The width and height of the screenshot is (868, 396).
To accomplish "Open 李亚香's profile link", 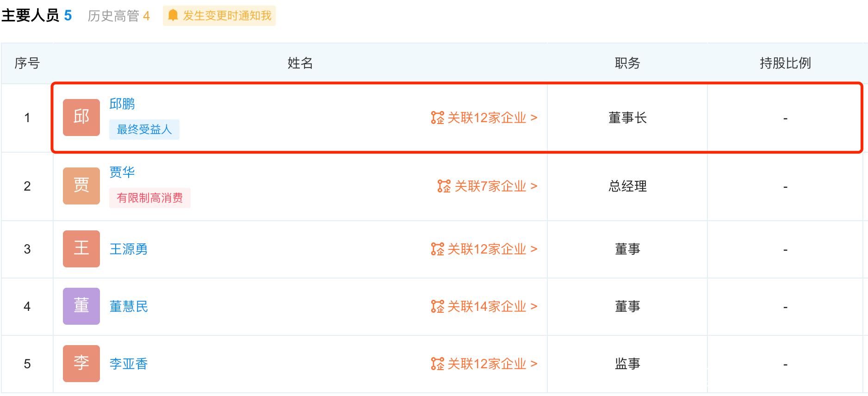I will 129,364.
